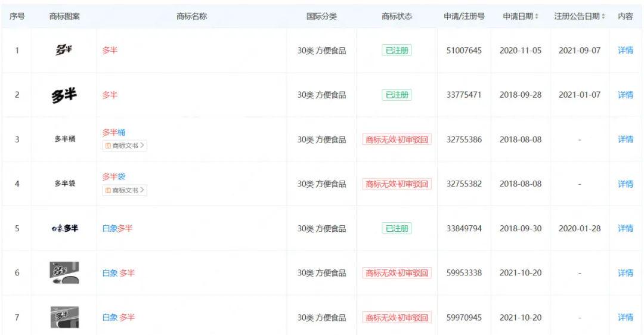Open 详情 for application 59970945
Image resolution: width=644 pixels, height=335 pixels.
[x=626, y=317]
